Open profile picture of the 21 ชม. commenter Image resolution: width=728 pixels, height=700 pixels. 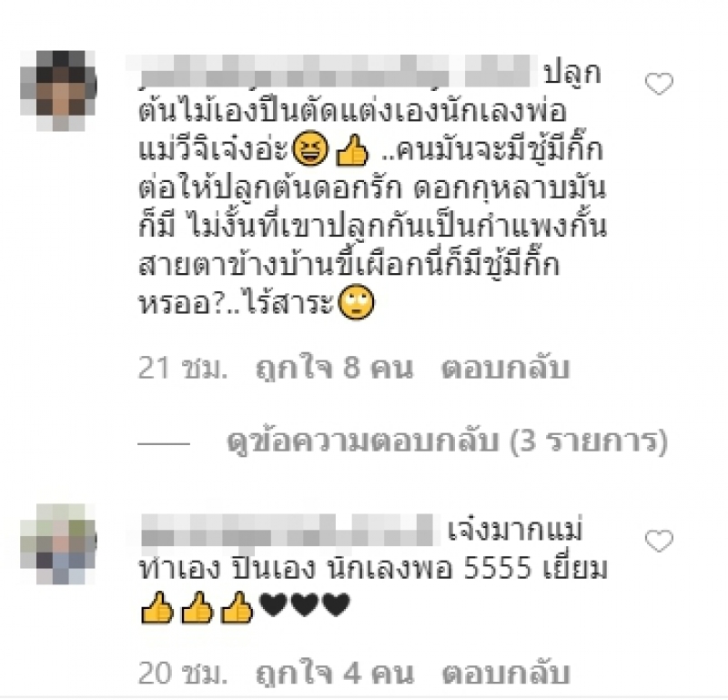[x=58, y=91]
